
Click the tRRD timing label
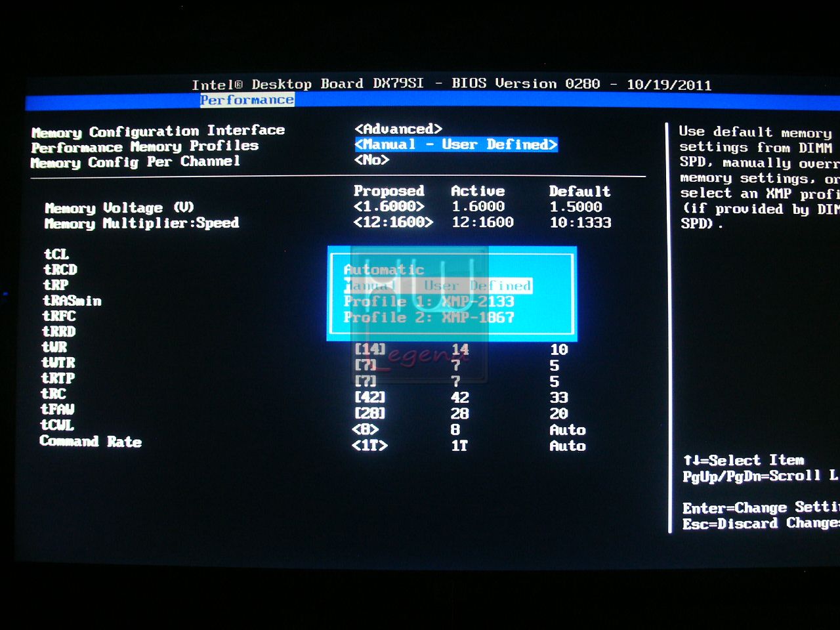pos(59,331)
